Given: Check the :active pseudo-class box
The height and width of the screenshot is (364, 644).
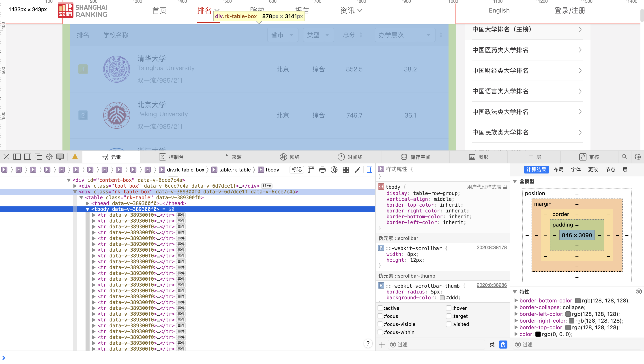Looking at the screenshot, I should (380, 308).
